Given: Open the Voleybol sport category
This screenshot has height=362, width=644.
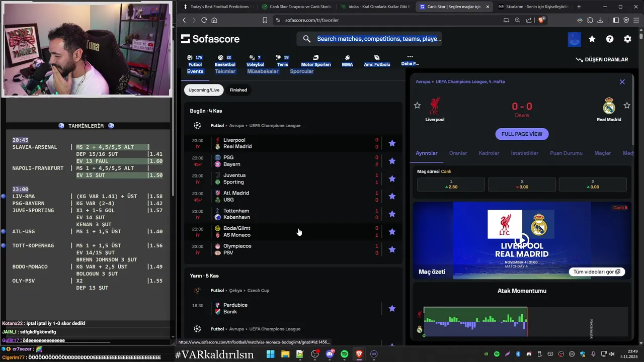Looking at the screenshot, I should [255, 61].
